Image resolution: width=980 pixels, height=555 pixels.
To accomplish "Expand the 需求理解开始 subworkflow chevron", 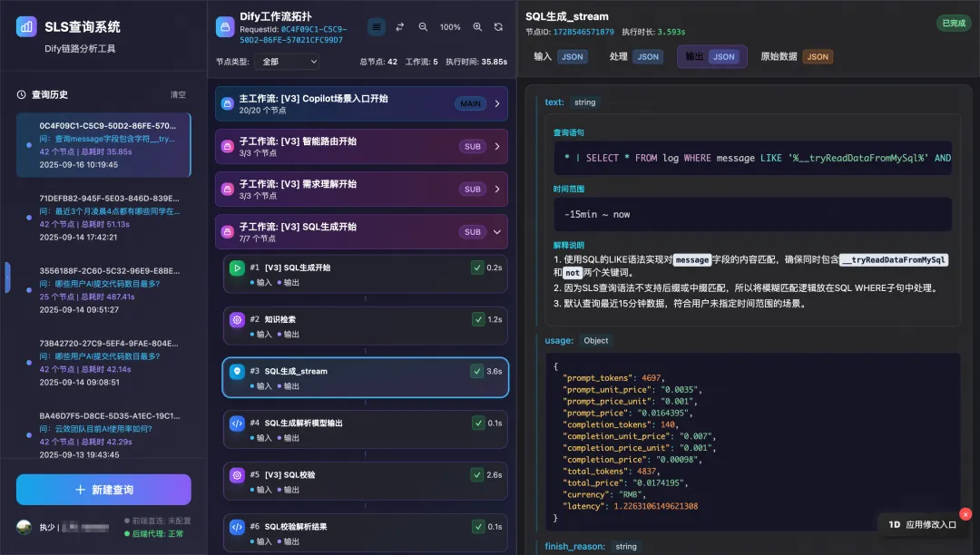I will pos(497,189).
